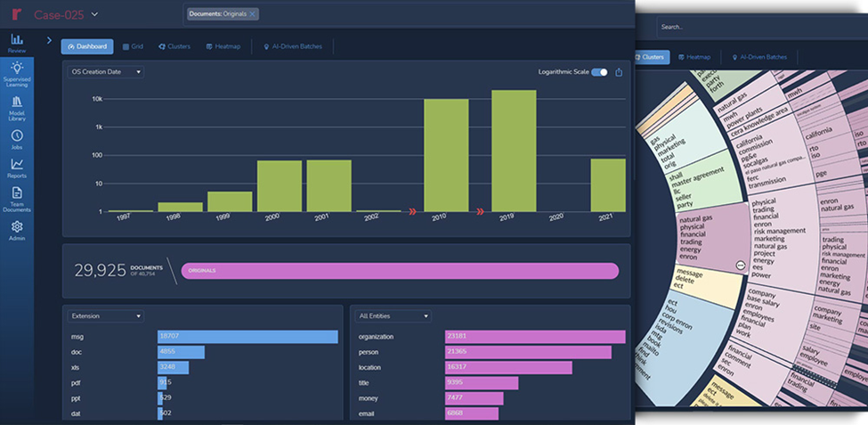Select the doc extension bar 4855

pos(181,353)
